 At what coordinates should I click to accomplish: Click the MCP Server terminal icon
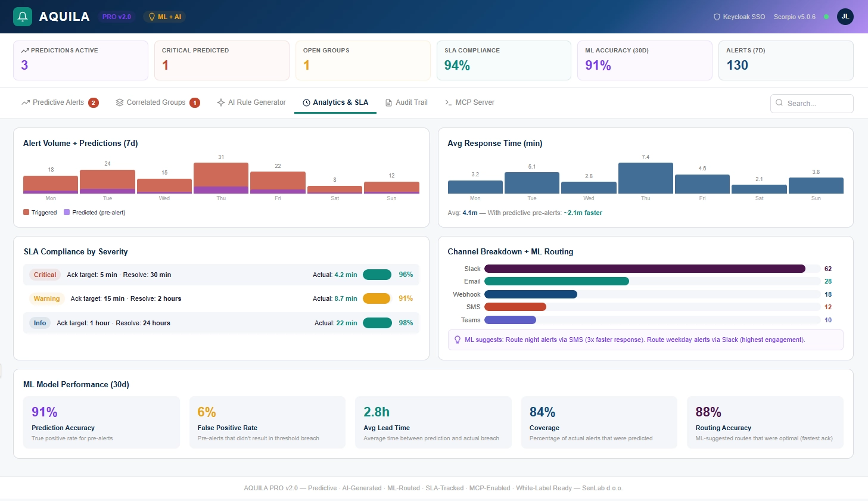coord(448,102)
